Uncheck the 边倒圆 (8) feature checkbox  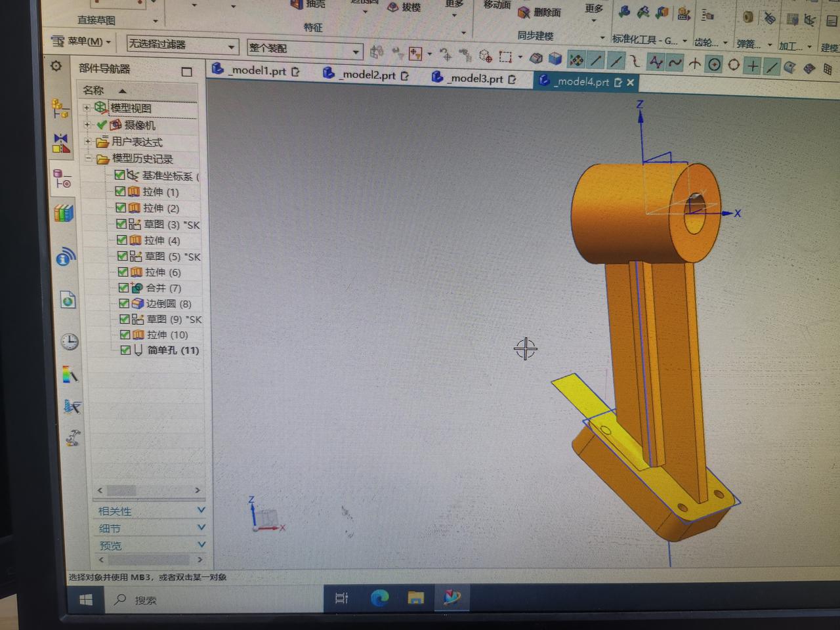tap(124, 303)
